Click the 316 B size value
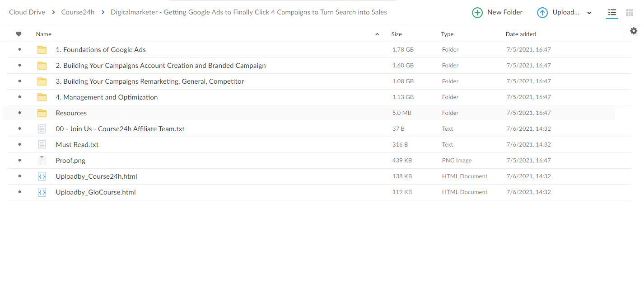The height and width of the screenshot is (285, 644). pyautogui.click(x=400, y=145)
